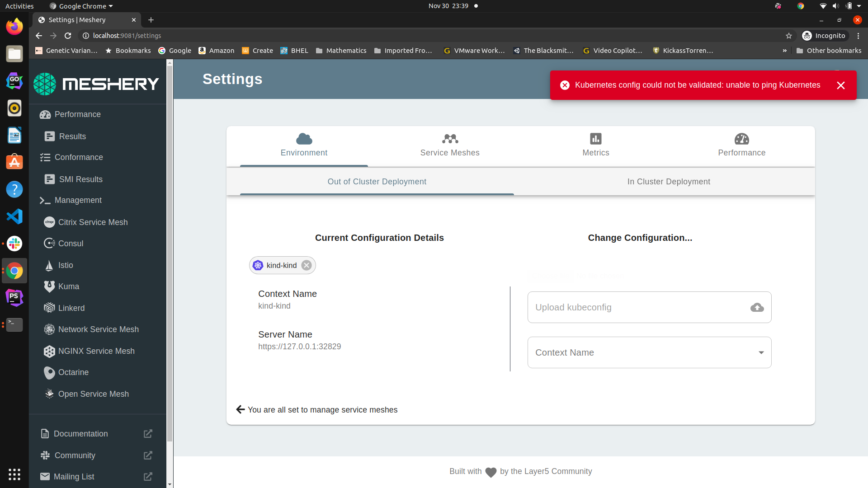The image size is (868, 488).
Task: Open the Bookmarks bookmark folder
Action: coord(128,51)
